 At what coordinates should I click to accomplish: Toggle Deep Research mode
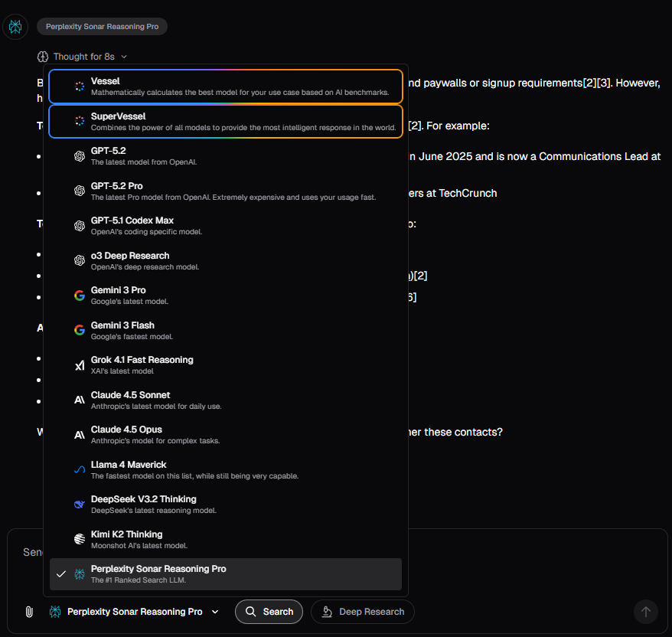[363, 612]
